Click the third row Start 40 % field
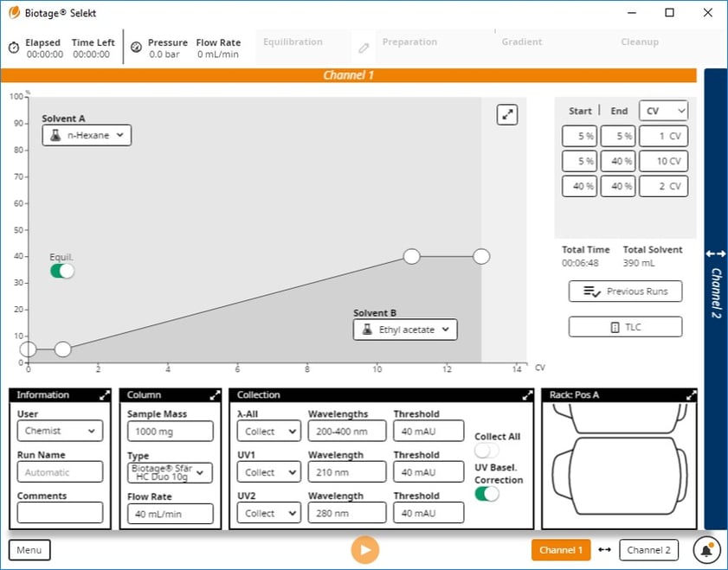This screenshot has height=570, width=728. (x=579, y=187)
